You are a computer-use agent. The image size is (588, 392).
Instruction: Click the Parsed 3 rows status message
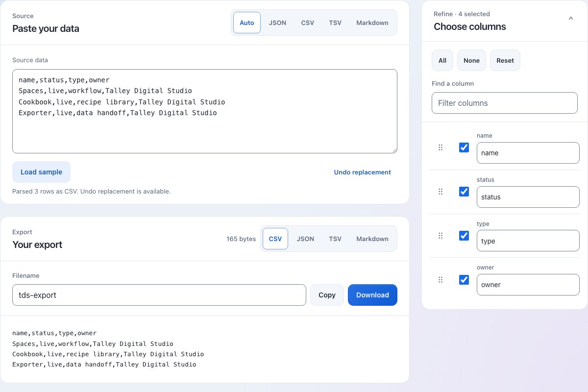tap(91, 191)
